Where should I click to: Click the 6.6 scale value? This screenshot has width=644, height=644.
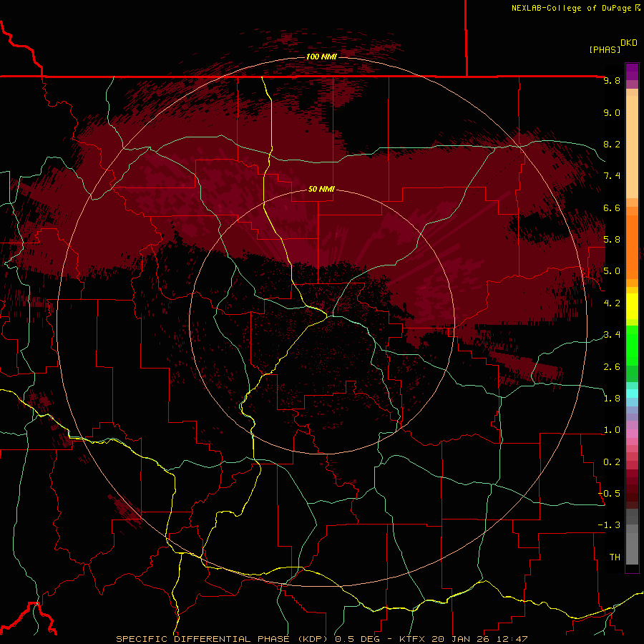pos(612,208)
